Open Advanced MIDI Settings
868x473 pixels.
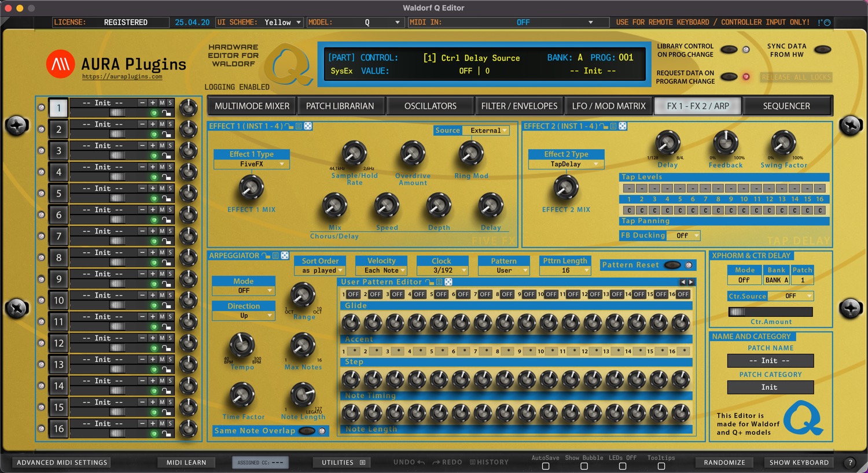[x=62, y=463]
